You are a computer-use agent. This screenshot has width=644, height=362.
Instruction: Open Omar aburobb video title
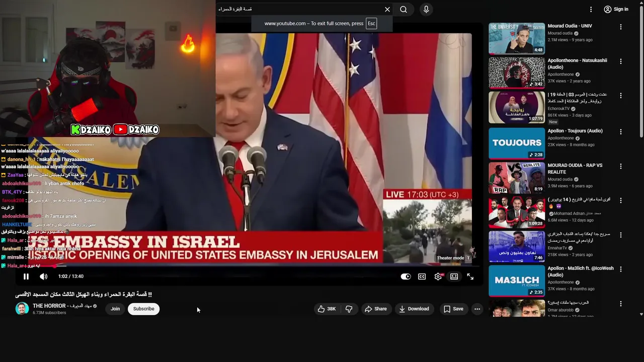(568, 303)
